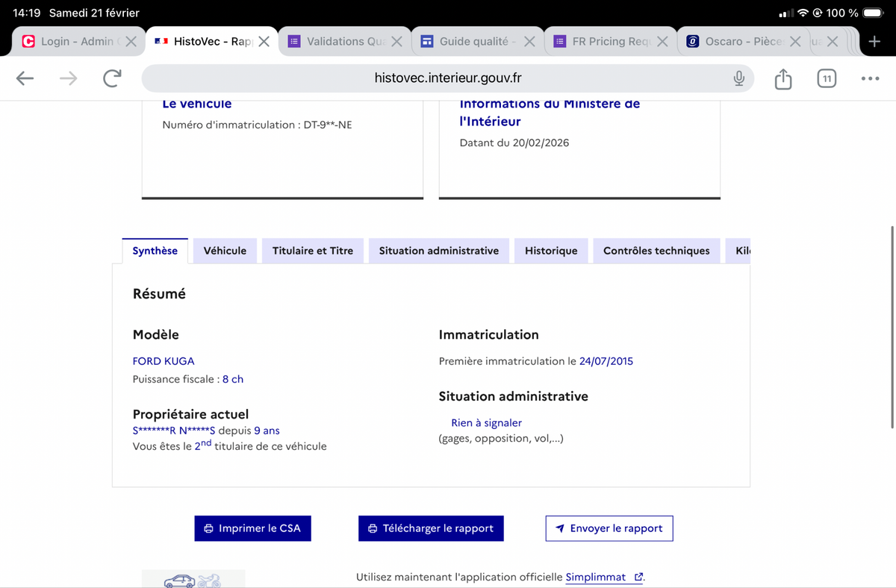Click the Datant du 20/02/2026 text
The width and height of the screenshot is (896, 588).
(x=514, y=143)
